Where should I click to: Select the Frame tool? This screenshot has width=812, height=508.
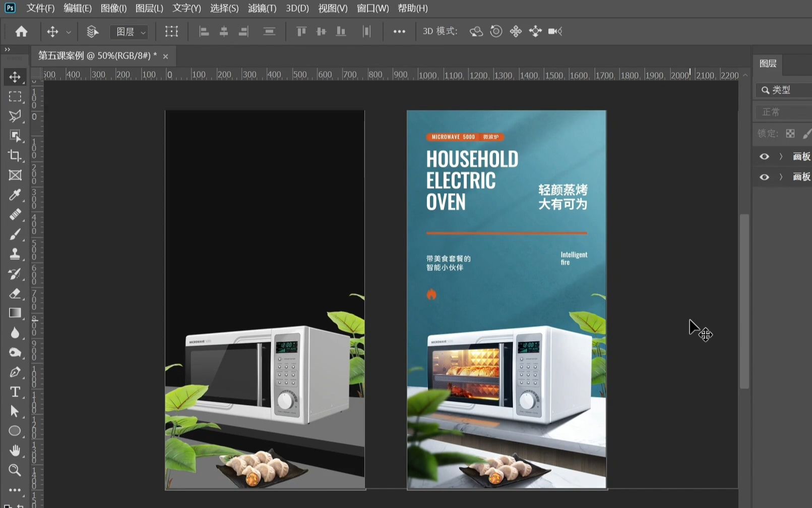point(15,175)
